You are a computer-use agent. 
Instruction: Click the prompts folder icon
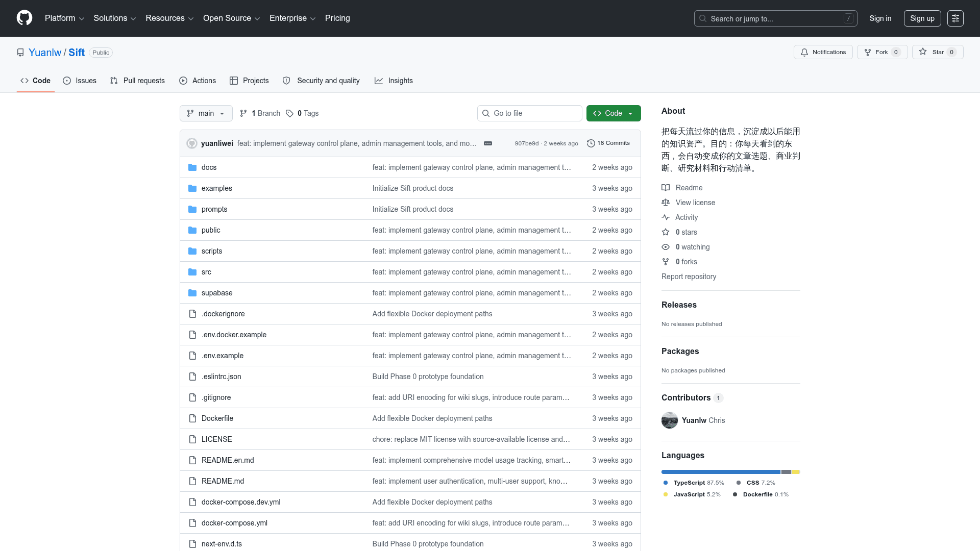tap(192, 209)
